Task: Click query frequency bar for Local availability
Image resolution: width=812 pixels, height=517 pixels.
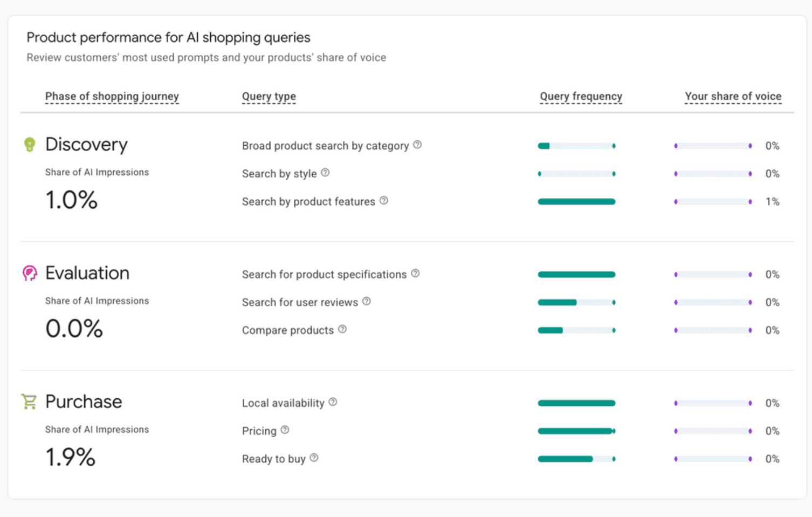Action: (576, 403)
